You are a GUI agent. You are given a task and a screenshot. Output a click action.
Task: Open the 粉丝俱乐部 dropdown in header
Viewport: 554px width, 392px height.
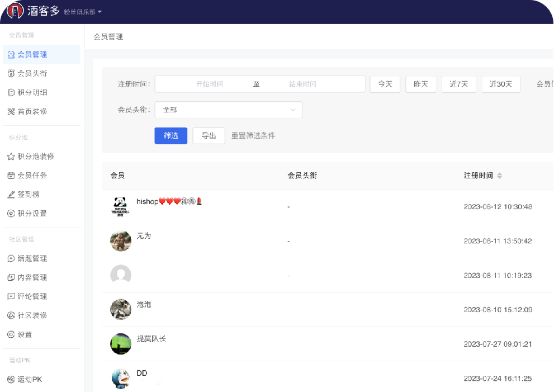tap(83, 12)
